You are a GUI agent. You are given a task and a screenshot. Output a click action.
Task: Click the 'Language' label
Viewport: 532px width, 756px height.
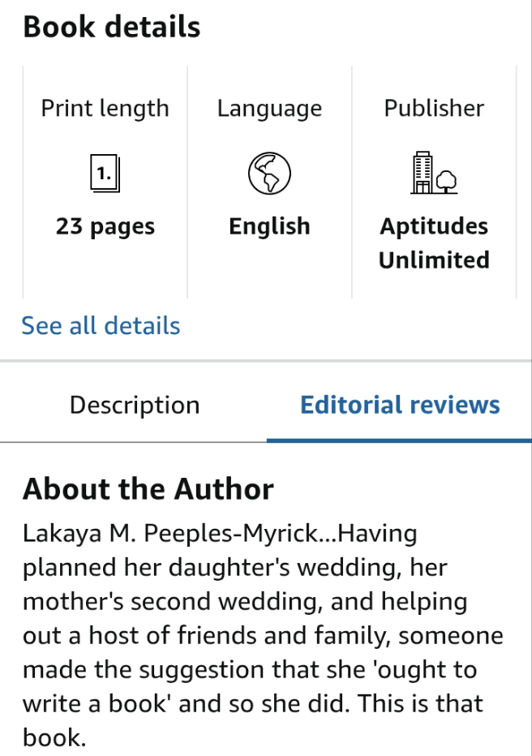click(x=269, y=109)
